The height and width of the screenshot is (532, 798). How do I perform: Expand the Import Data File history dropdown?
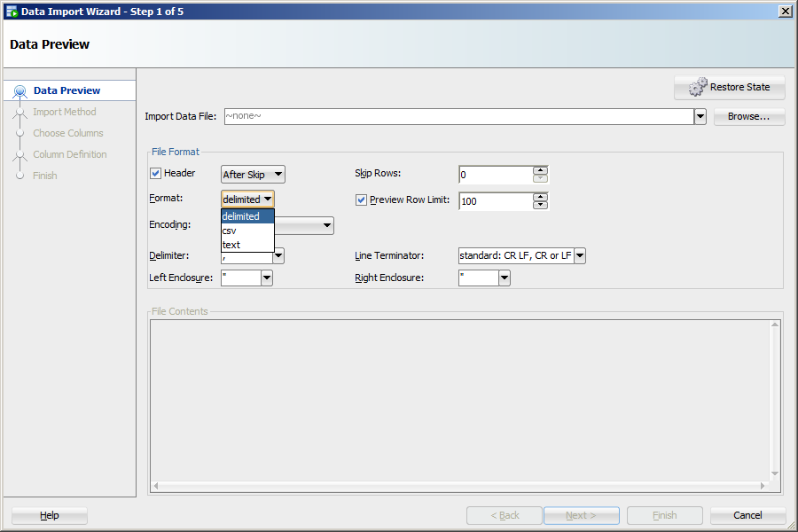click(700, 116)
